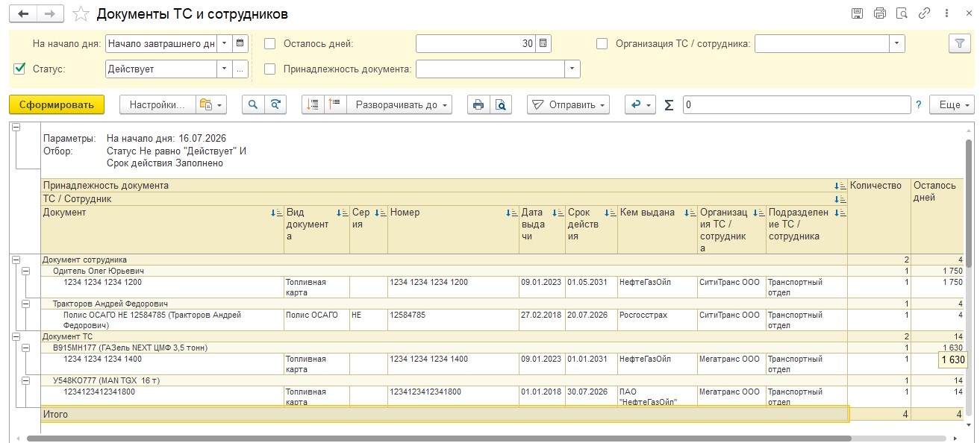Click the print report icon

click(478, 105)
